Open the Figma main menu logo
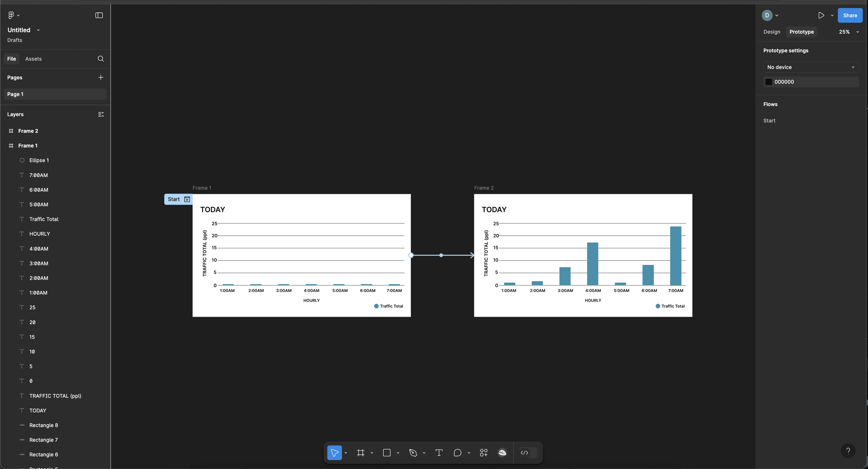 [11, 15]
